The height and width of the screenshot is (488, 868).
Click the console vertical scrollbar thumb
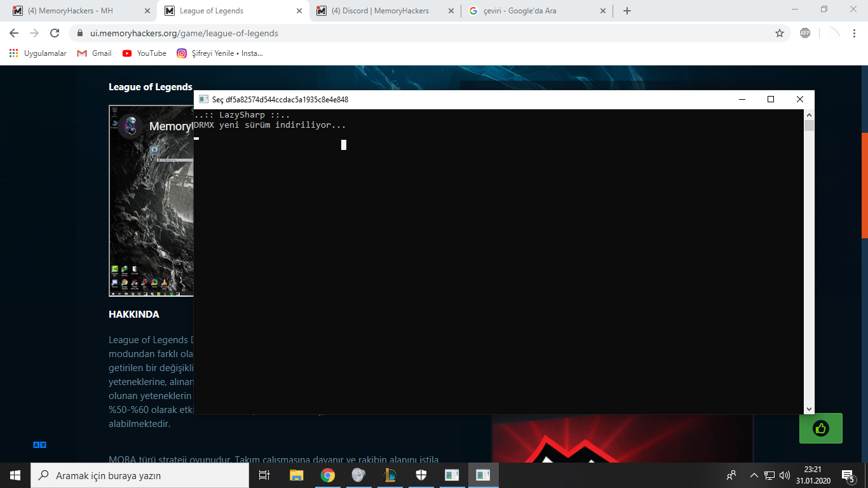pos(809,126)
